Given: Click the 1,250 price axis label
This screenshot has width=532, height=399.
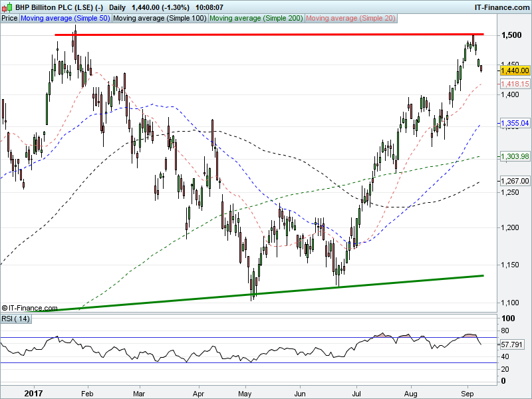Looking at the screenshot, I should click(510, 192).
